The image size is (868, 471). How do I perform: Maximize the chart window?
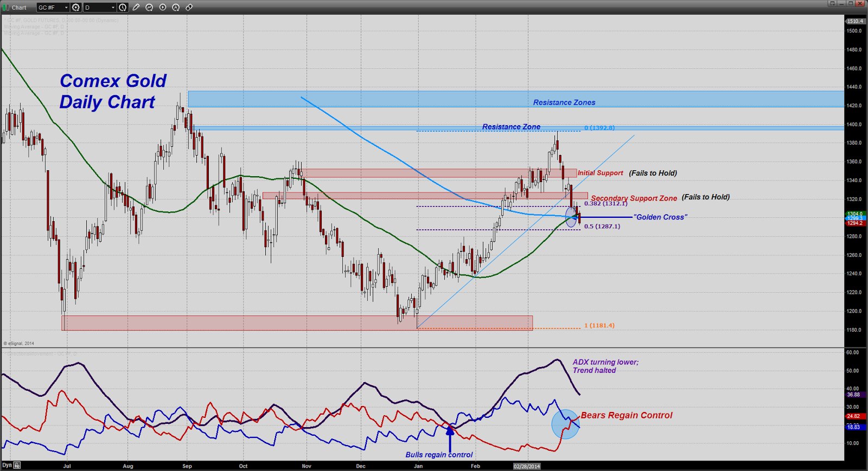tap(850, 3)
